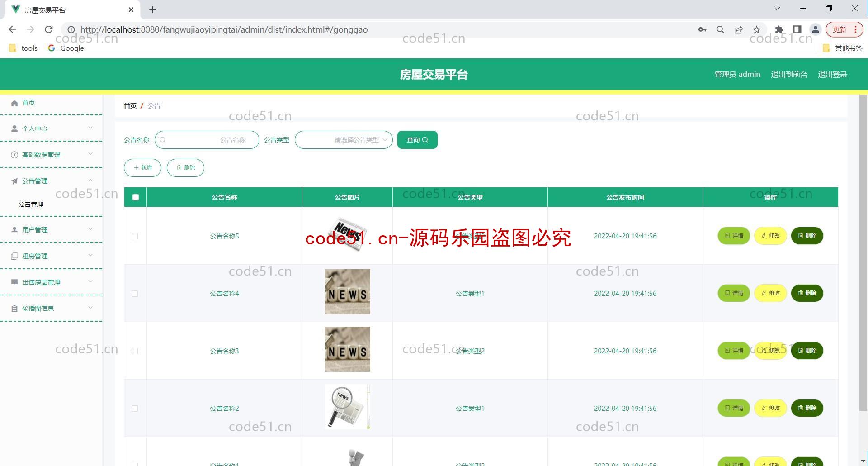
Task: Click the magnifier news thumbnail in row 公告名称2
Action: coord(347,407)
